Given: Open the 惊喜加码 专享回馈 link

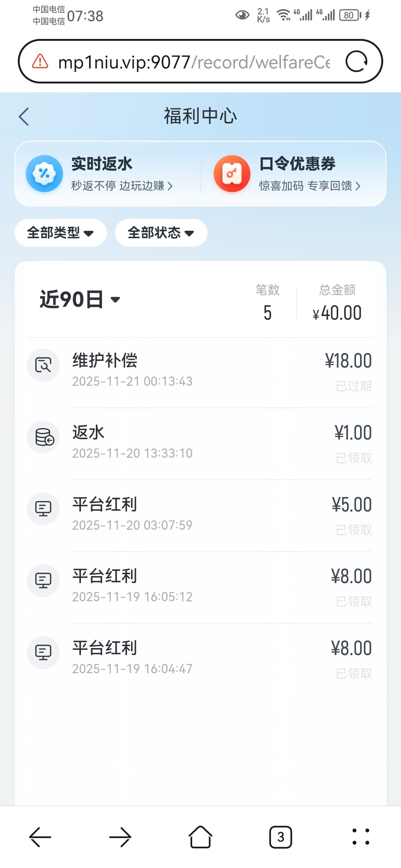Looking at the screenshot, I should point(310,186).
